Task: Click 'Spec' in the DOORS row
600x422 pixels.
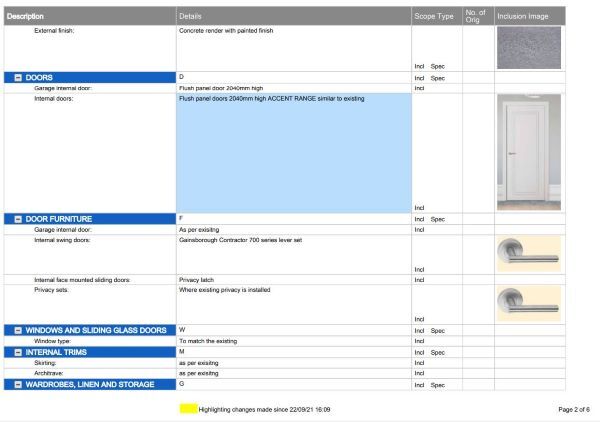Action: (x=438, y=78)
